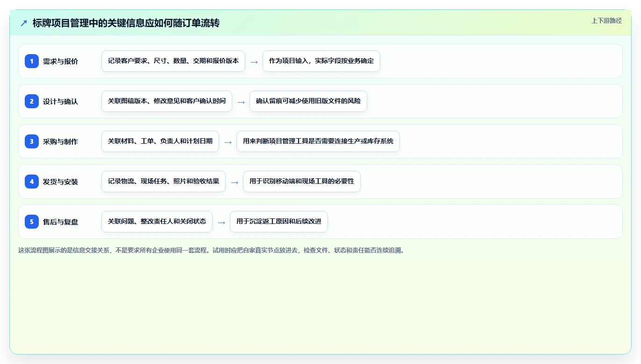Select the 设计与确认 step label

pos(60,102)
